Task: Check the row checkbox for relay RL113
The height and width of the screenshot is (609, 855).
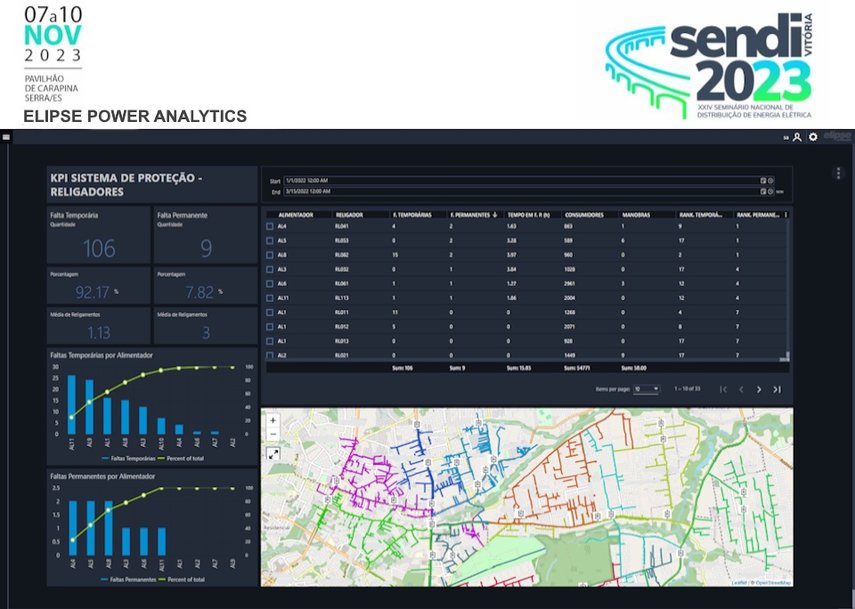Action: (270, 296)
